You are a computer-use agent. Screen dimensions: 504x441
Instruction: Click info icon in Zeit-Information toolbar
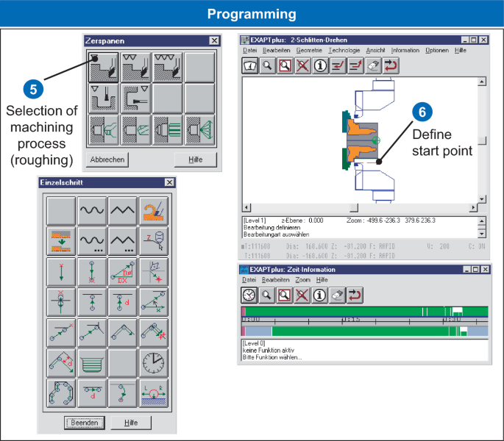coord(319,295)
